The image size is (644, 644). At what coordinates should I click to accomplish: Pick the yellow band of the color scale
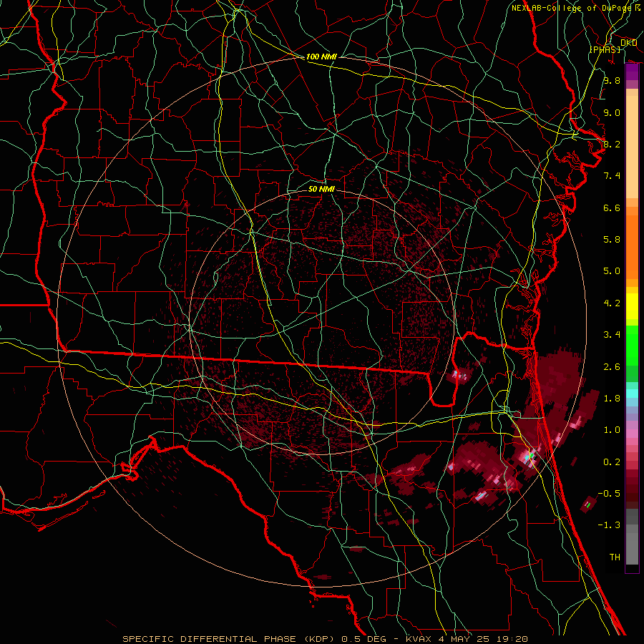pyautogui.click(x=632, y=306)
